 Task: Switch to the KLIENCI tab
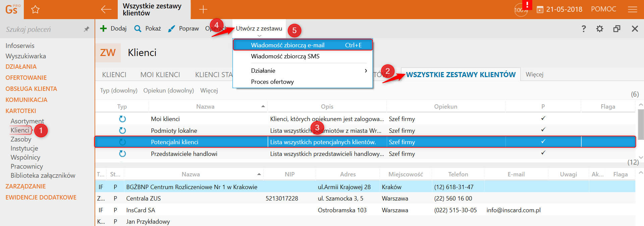click(114, 74)
